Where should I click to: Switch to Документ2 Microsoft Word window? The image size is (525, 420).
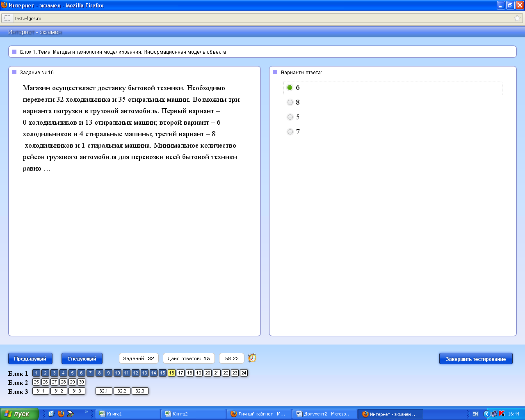pos(324,414)
